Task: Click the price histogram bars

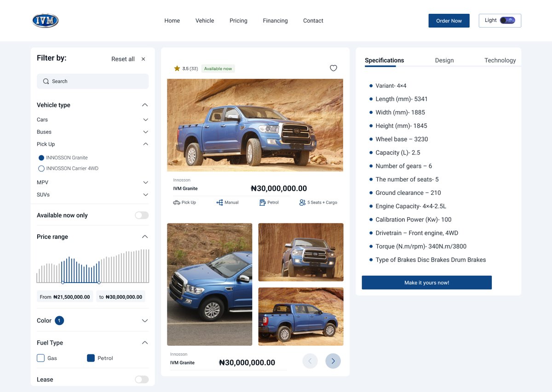Action: 93,266
